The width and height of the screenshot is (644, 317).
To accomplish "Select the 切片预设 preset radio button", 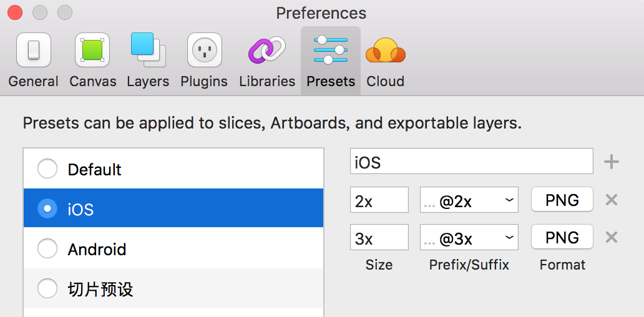I will click(47, 289).
